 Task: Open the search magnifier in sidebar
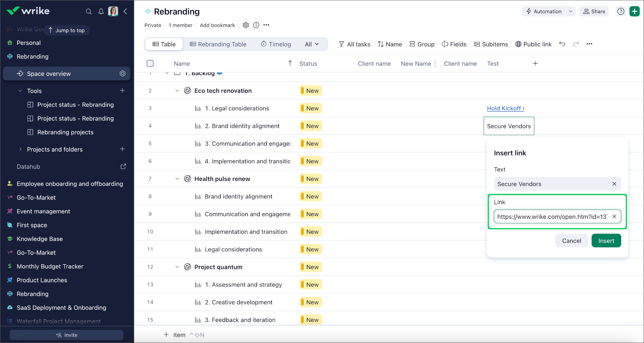[x=89, y=11]
